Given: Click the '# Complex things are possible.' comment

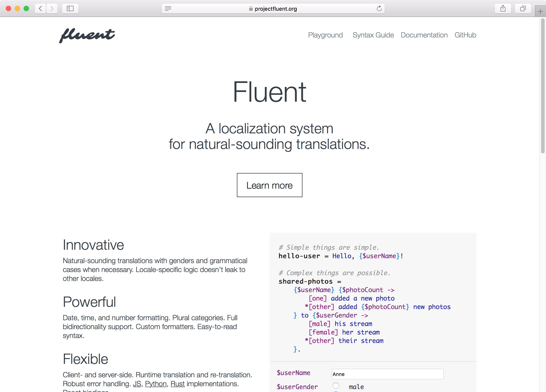Looking at the screenshot, I should click(334, 273).
